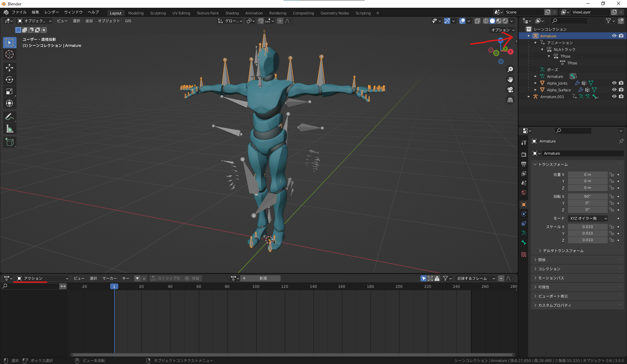
Task: Hide Alpha_Surface in the viewport
Action: (614, 90)
